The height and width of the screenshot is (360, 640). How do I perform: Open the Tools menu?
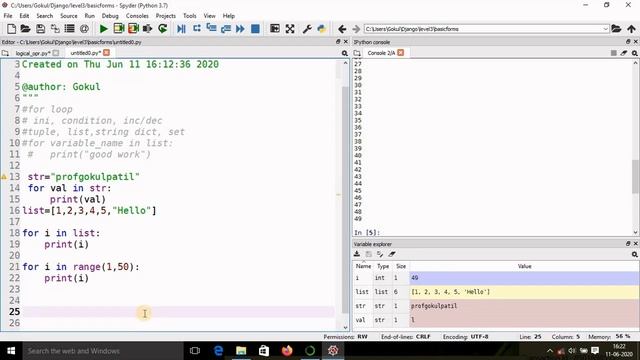(x=189, y=16)
